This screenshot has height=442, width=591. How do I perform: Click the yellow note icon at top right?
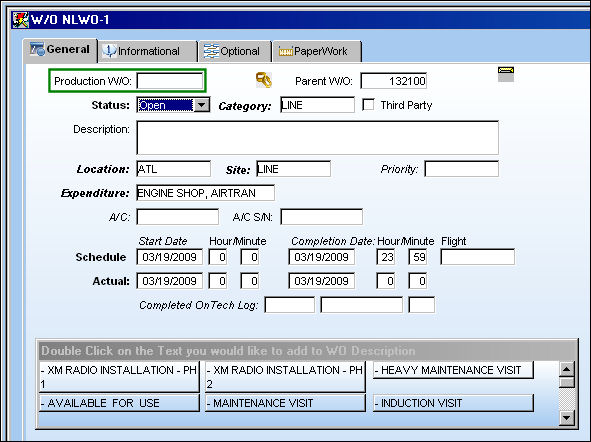506,74
